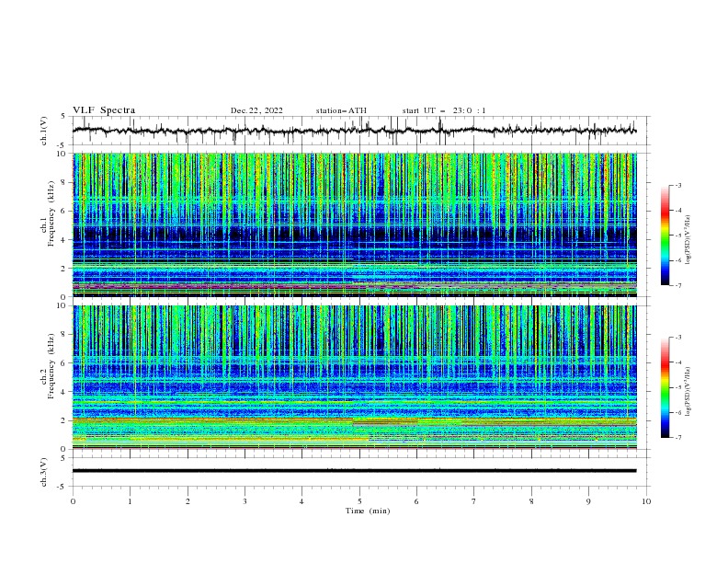This screenshot has width=728, height=563.
Task: Click the "ch.3(V)" axis label
Action: click(44, 472)
